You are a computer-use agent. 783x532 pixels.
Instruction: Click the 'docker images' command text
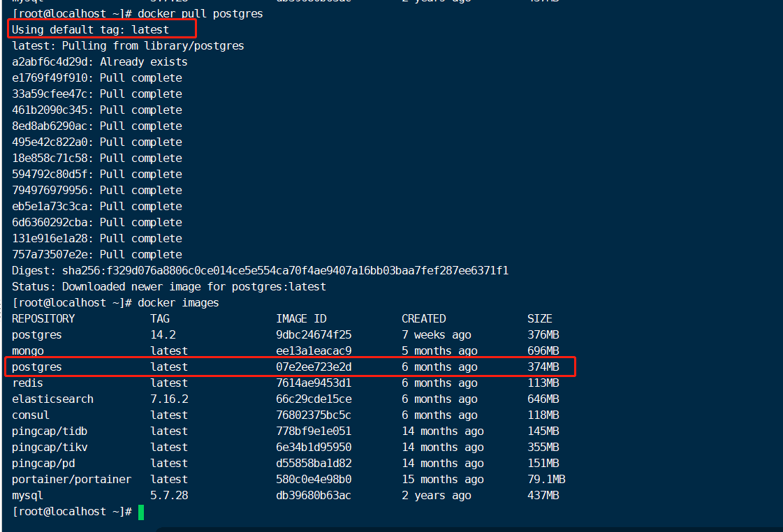pyautogui.click(x=178, y=303)
